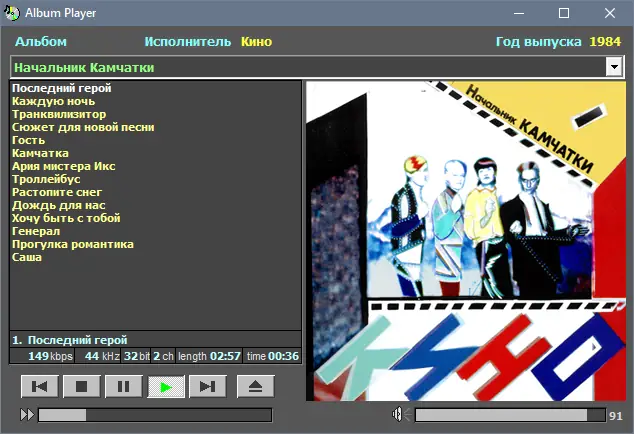Select track Растопите снег
The image size is (634, 434).
[57, 192]
